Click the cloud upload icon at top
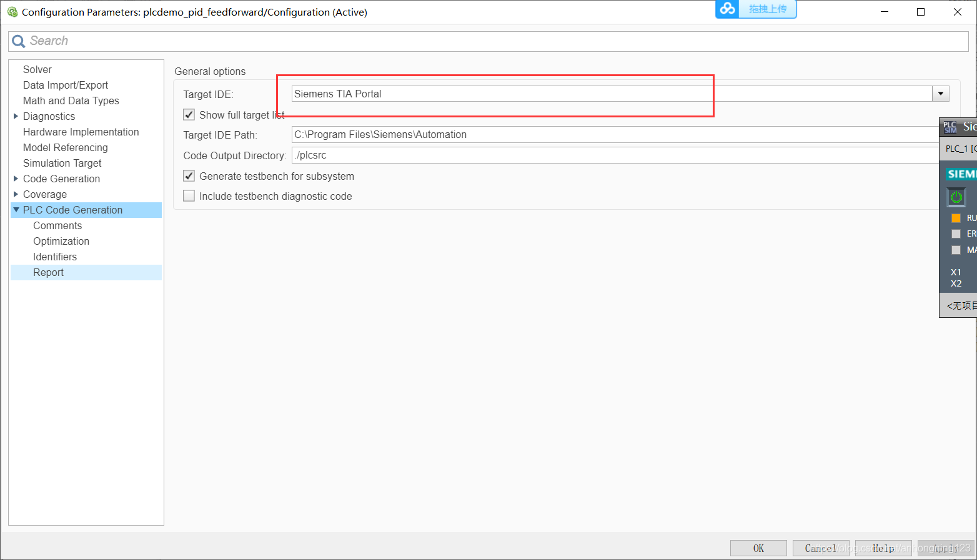This screenshot has height=560, width=977. (x=727, y=9)
